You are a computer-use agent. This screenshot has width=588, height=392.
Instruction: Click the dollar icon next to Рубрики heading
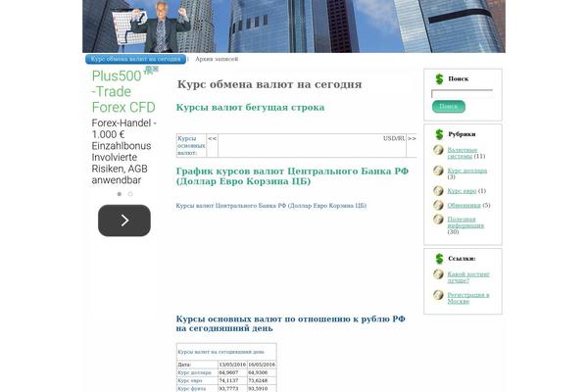[x=439, y=134]
